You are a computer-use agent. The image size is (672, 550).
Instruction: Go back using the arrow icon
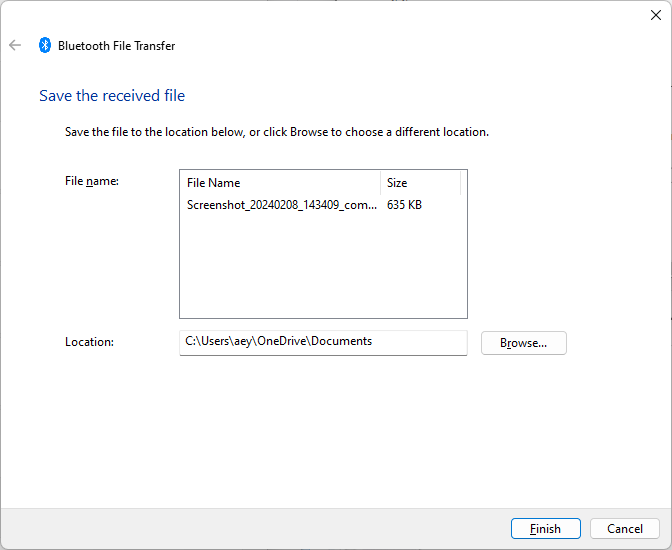[15, 45]
